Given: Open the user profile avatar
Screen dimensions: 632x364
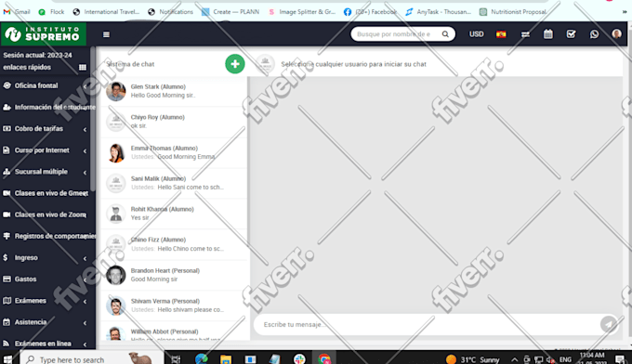Looking at the screenshot, I should (x=617, y=33).
